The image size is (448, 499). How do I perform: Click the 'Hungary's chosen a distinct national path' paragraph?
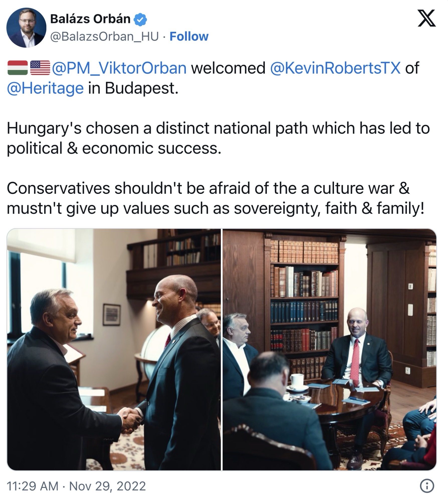pos(218,138)
